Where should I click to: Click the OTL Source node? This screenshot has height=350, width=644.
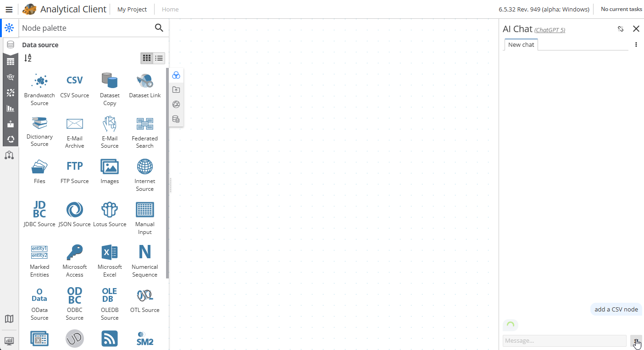(x=145, y=300)
